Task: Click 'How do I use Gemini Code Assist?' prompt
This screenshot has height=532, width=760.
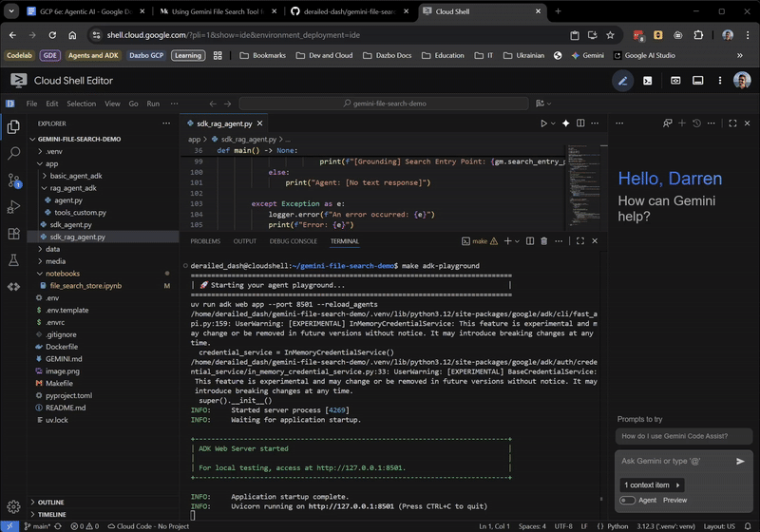Action: (x=673, y=435)
